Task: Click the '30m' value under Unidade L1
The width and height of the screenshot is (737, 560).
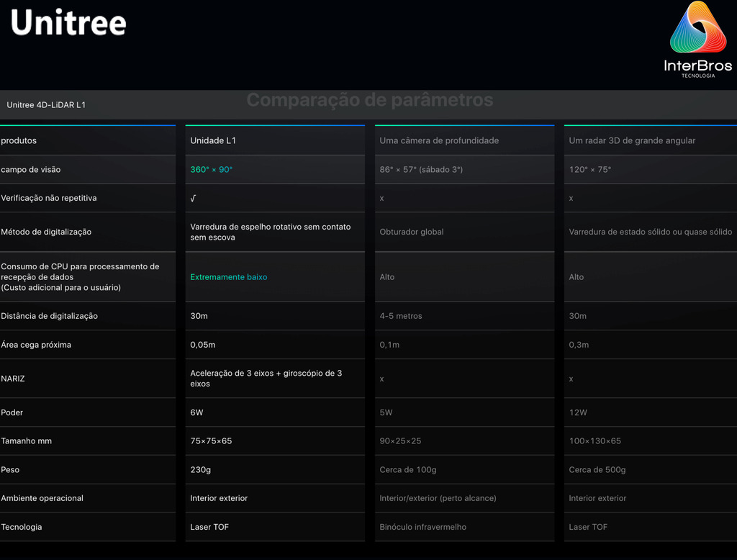Action: tap(199, 316)
